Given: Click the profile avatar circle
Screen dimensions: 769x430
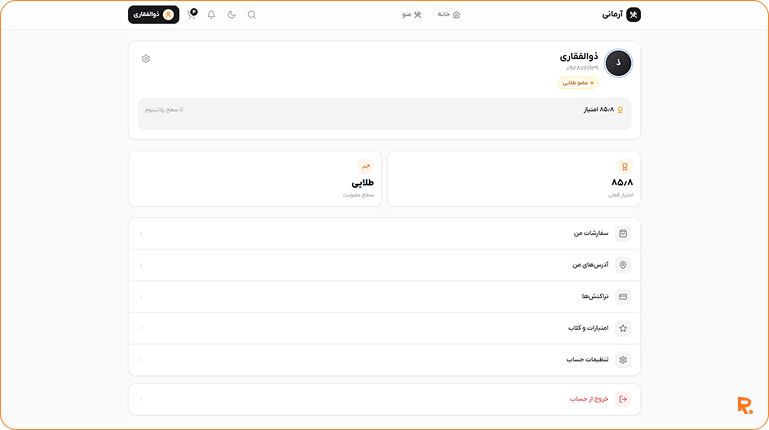Looking at the screenshot, I should 618,63.
